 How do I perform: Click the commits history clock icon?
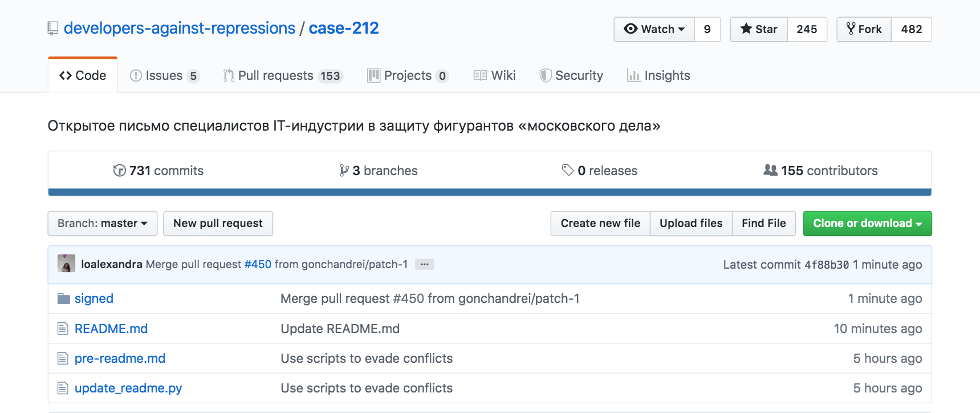coord(119,171)
